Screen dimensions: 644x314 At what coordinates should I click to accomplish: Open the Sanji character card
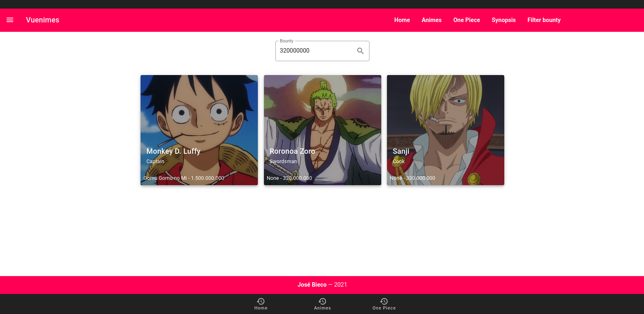446,130
